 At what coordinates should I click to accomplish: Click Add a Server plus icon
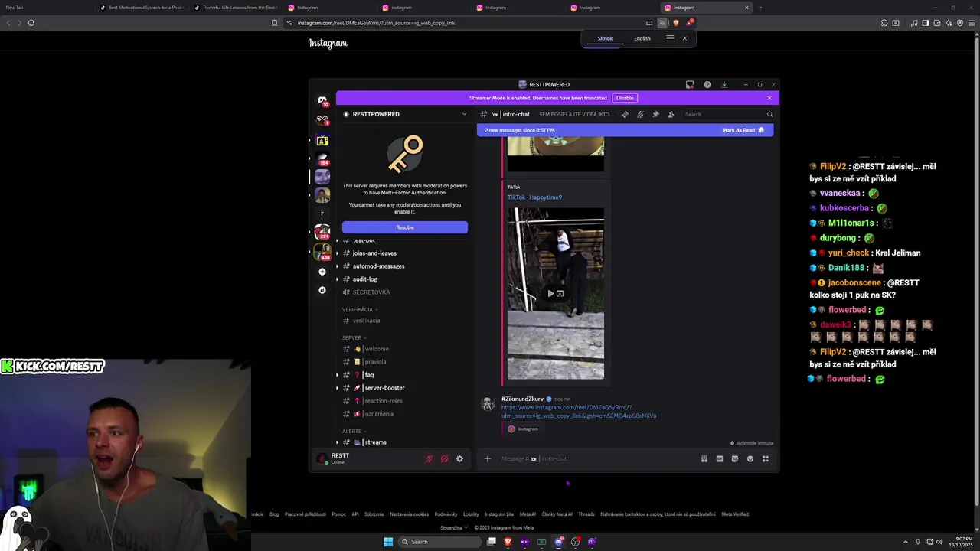(322, 272)
